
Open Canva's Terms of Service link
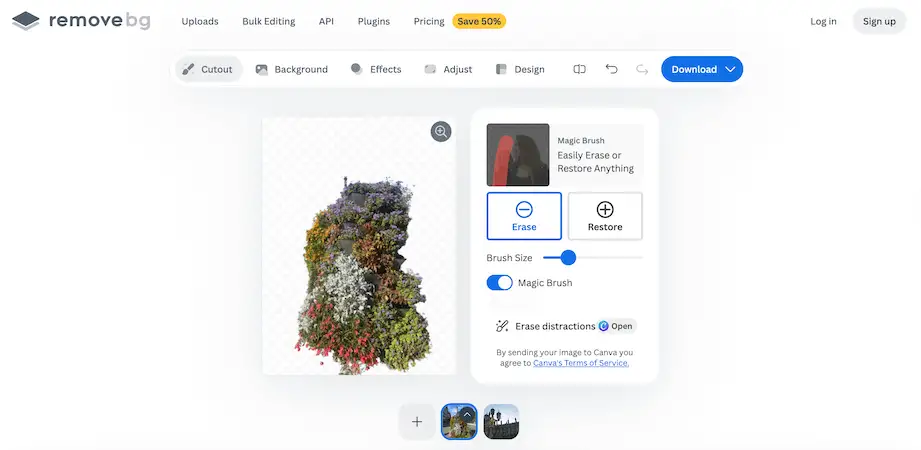tap(581, 363)
